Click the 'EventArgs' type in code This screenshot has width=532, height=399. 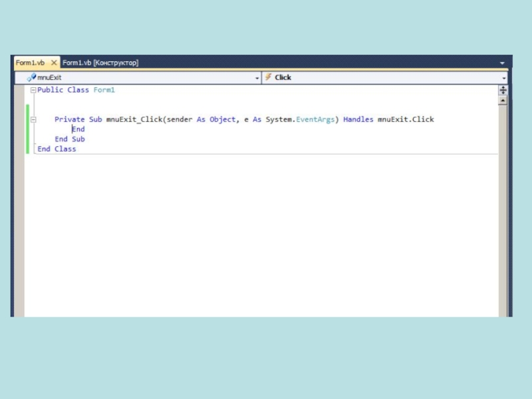[315, 120]
